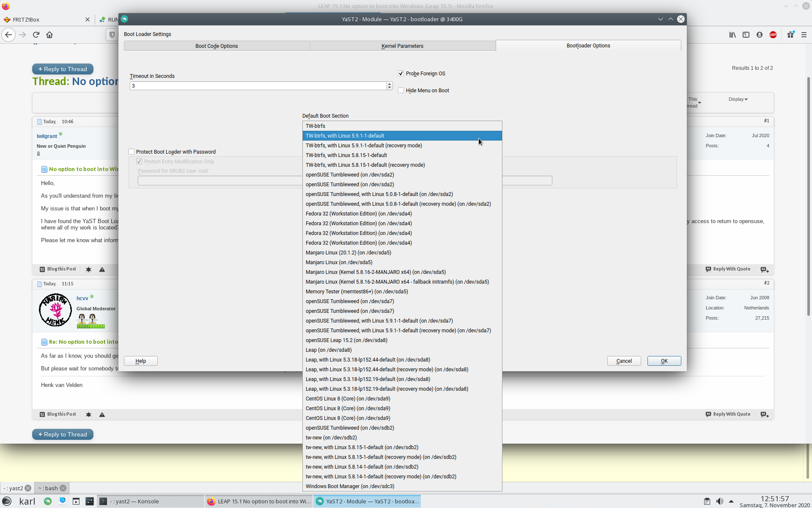
Task: Switch to Firefox LEAP 15.1 taskbar window
Action: coord(259,501)
